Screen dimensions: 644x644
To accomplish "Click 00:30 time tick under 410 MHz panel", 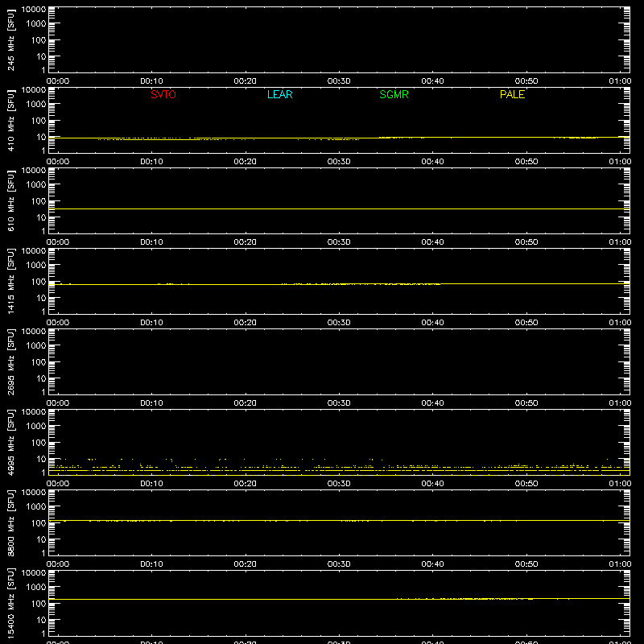I will 339,162.
